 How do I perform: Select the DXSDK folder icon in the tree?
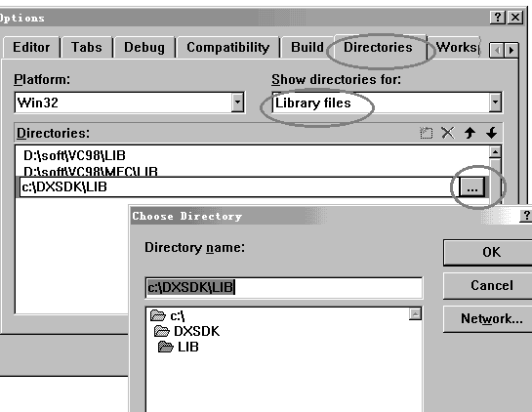[x=161, y=331]
